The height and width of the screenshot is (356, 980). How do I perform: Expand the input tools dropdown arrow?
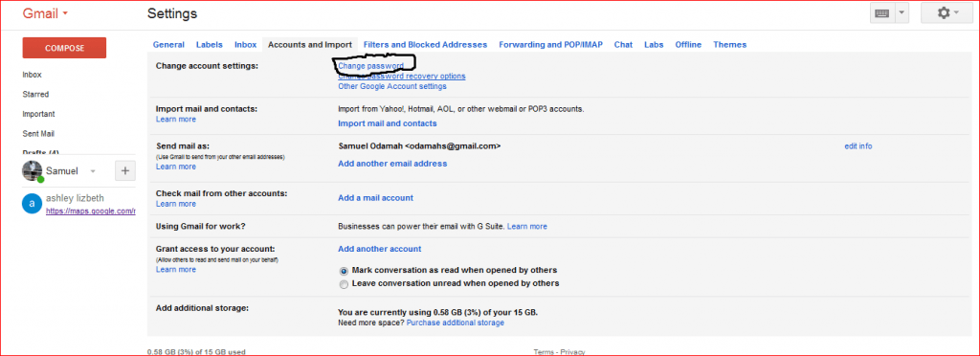point(902,13)
